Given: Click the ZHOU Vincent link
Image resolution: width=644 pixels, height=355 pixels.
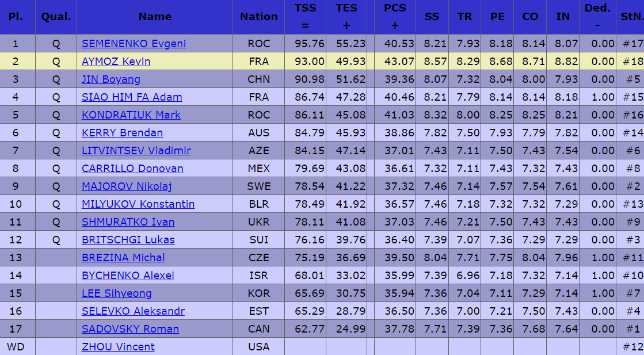Looking at the screenshot, I should coord(118,347).
